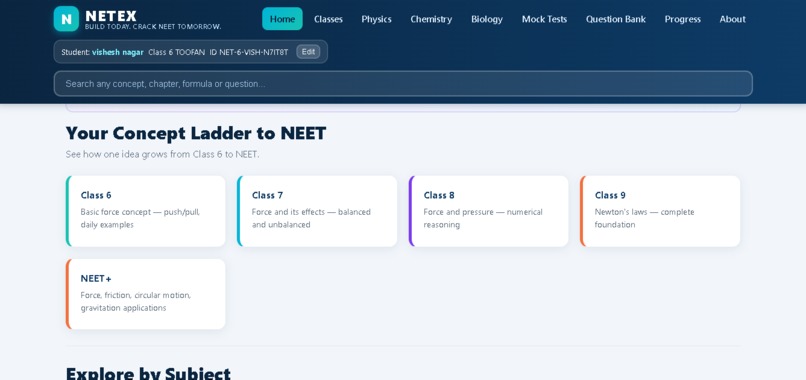
Task: Open the NEET+ concept card
Action: (145, 294)
